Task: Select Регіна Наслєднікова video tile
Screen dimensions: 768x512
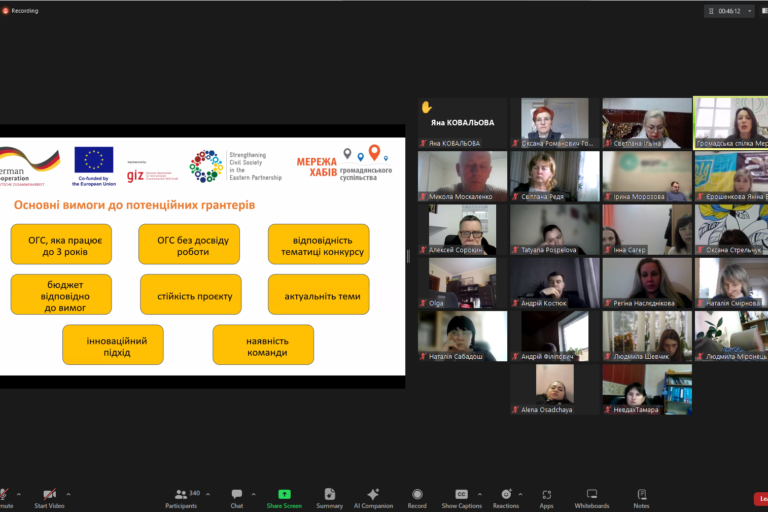Action: [x=647, y=283]
